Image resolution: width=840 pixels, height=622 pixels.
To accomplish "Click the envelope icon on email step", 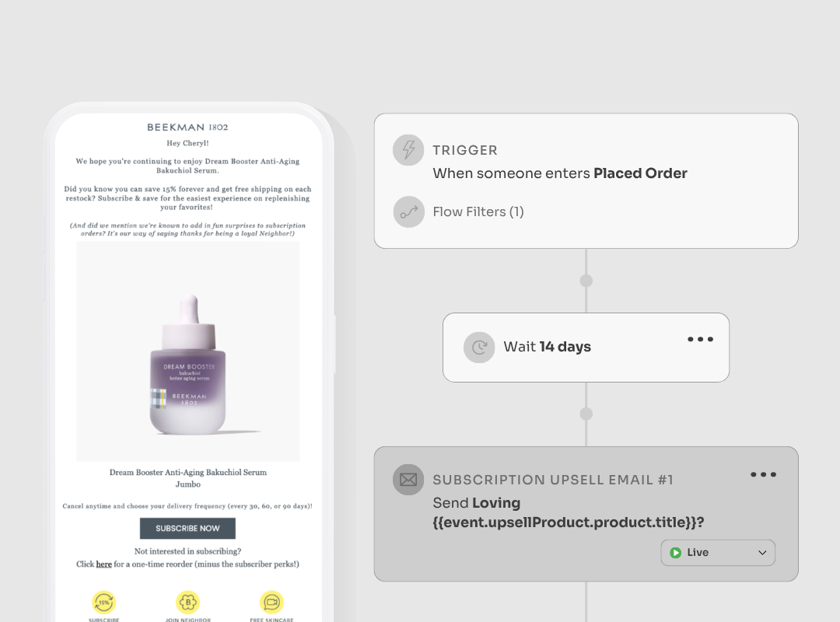I will click(408, 480).
